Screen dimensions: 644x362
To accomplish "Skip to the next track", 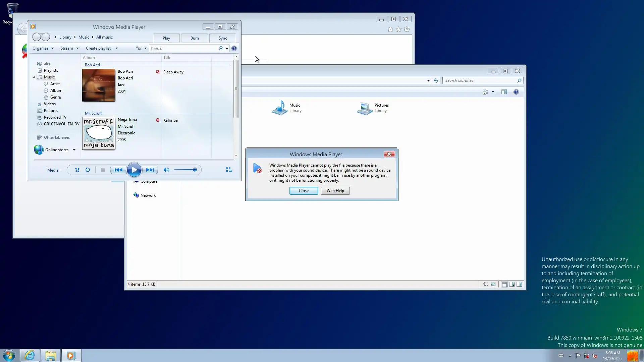I will pos(150,170).
